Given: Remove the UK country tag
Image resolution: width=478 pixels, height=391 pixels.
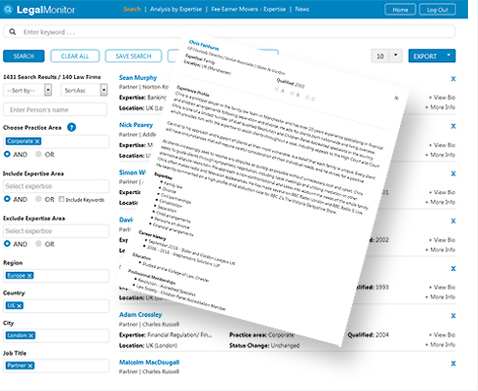Looking at the screenshot, I should (19, 305).
